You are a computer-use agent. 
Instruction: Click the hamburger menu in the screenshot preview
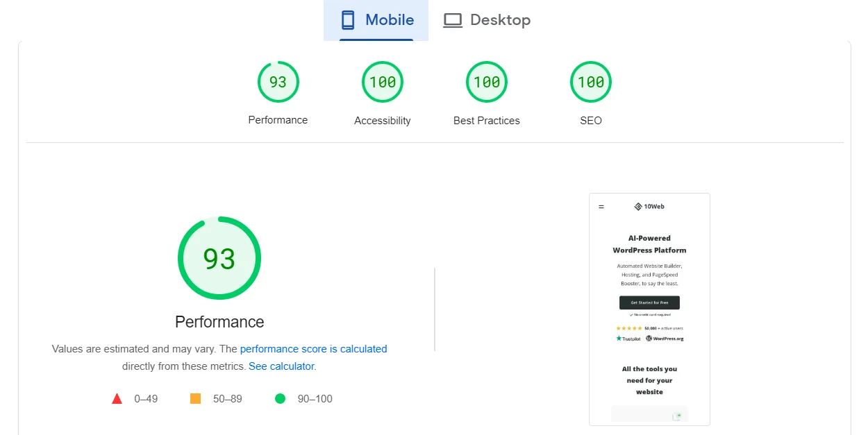pyautogui.click(x=601, y=207)
